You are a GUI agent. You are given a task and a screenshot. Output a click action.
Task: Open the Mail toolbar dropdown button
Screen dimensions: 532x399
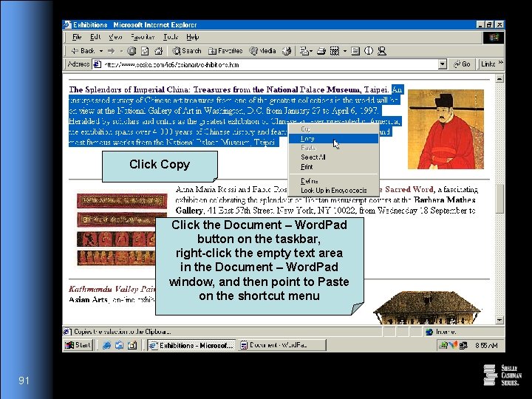click(306, 51)
